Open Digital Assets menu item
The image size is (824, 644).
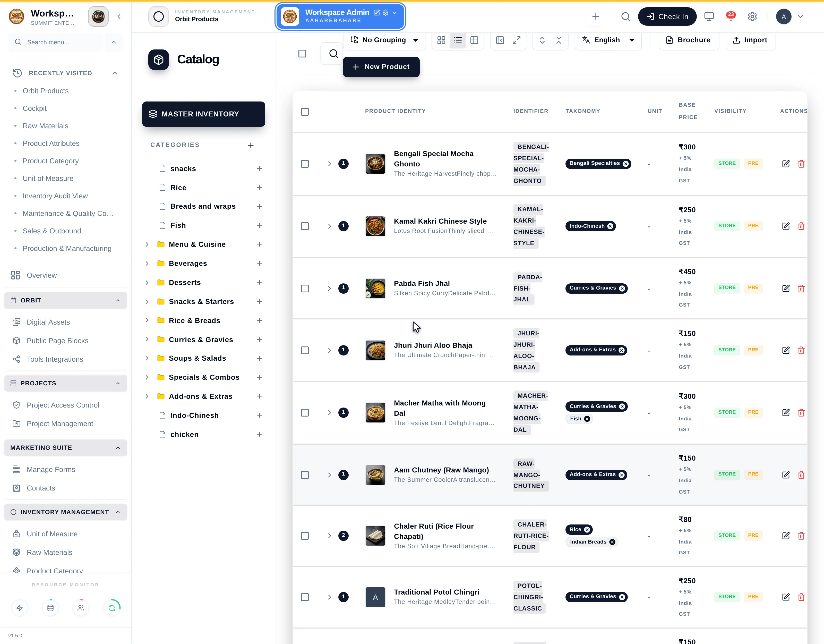(48, 322)
